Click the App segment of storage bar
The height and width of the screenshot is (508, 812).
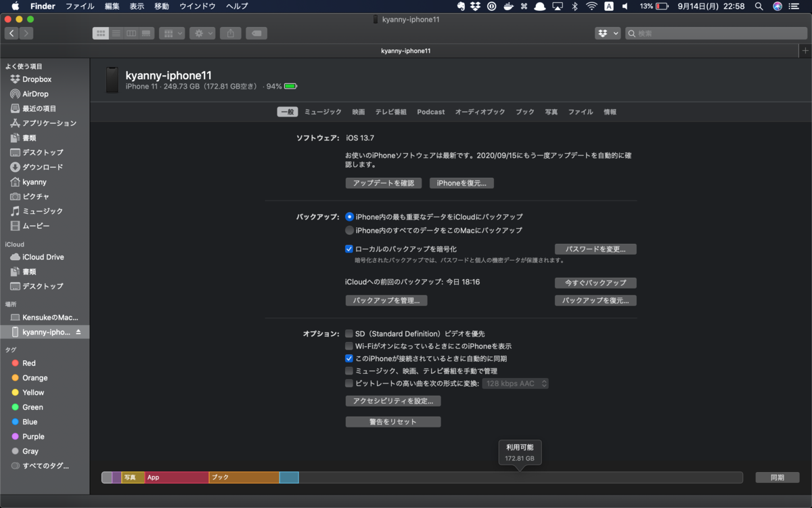[x=177, y=478]
